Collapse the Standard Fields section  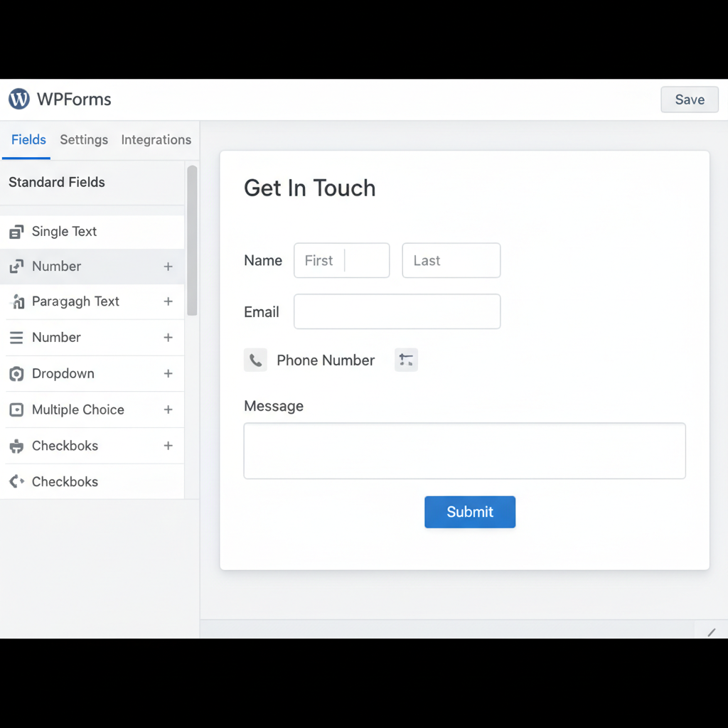click(x=56, y=182)
